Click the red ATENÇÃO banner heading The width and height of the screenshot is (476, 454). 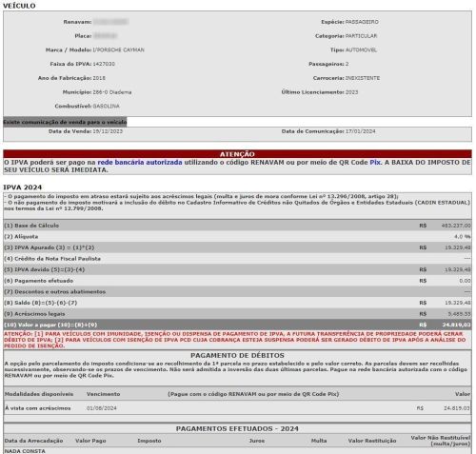coord(237,154)
